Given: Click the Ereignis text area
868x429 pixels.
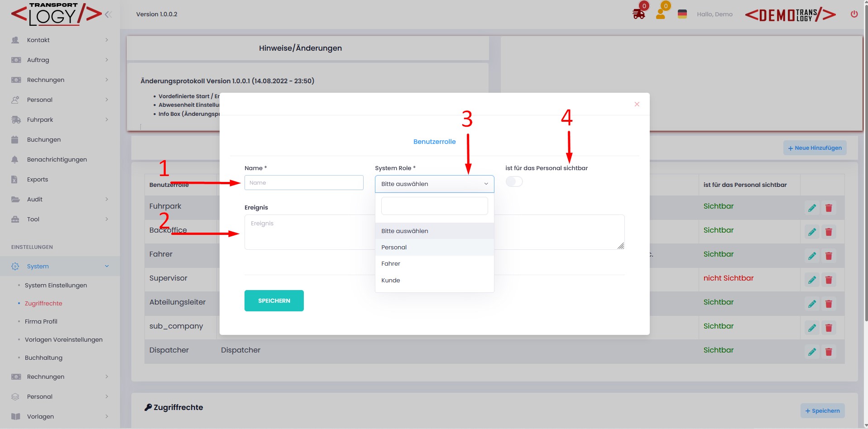Looking at the screenshot, I should (308, 232).
